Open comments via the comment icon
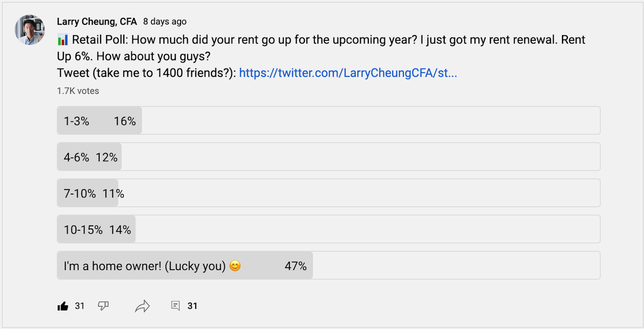The width and height of the screenshot is (644, 329). [176, 306]
